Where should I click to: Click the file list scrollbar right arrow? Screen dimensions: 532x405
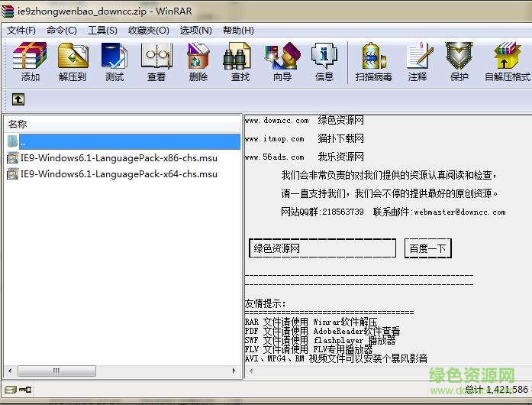[234, 371]
